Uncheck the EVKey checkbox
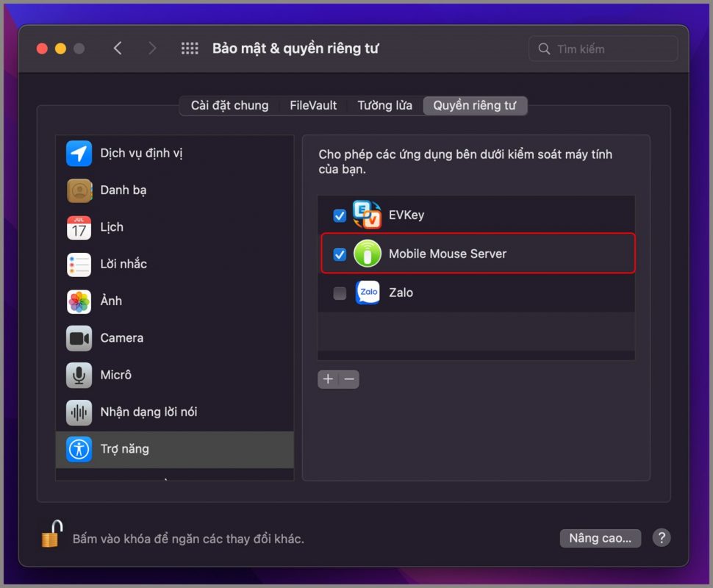 pyautogui.click(x=340, y=215)
